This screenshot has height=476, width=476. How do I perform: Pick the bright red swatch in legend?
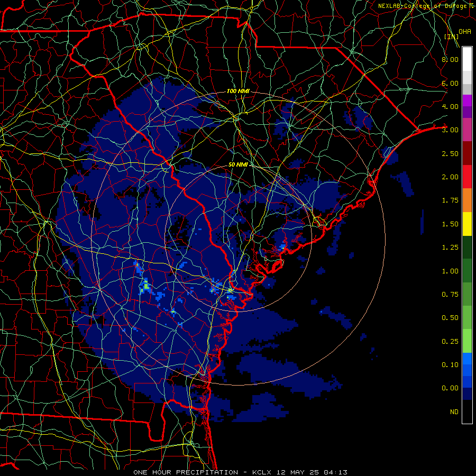pos(467,177)
